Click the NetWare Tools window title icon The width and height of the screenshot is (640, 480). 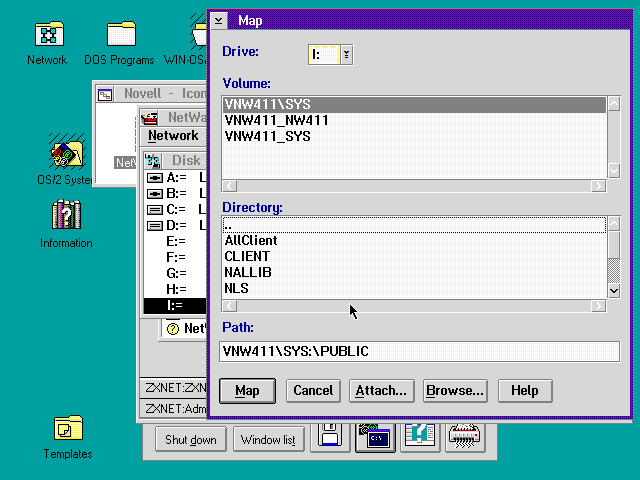point(149,118)
